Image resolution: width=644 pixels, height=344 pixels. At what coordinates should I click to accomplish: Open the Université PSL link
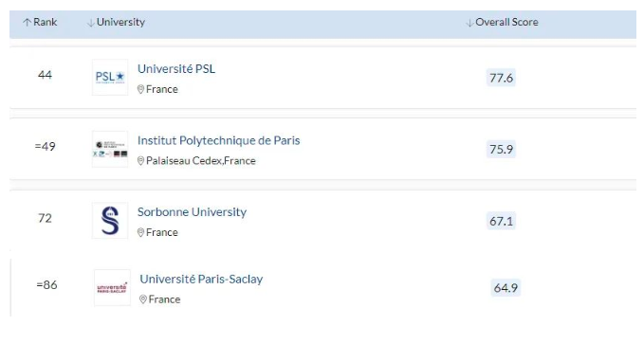point(176,69)
